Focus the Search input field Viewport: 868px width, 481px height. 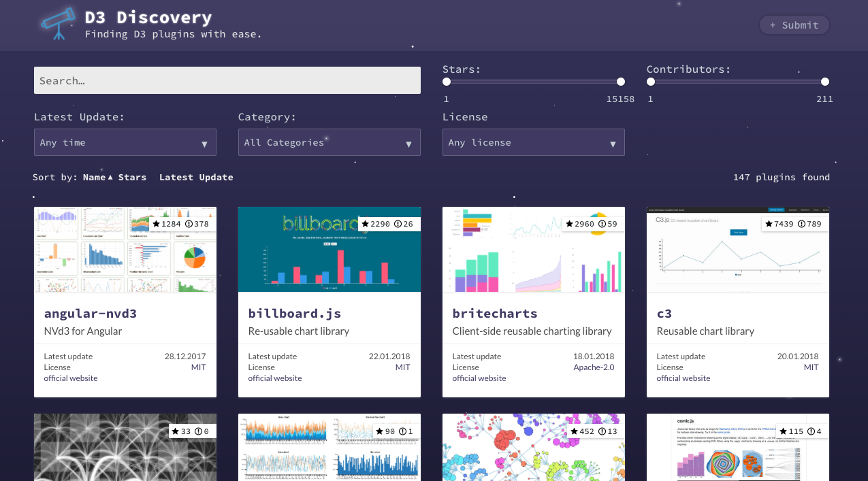(x=227, y=80)
